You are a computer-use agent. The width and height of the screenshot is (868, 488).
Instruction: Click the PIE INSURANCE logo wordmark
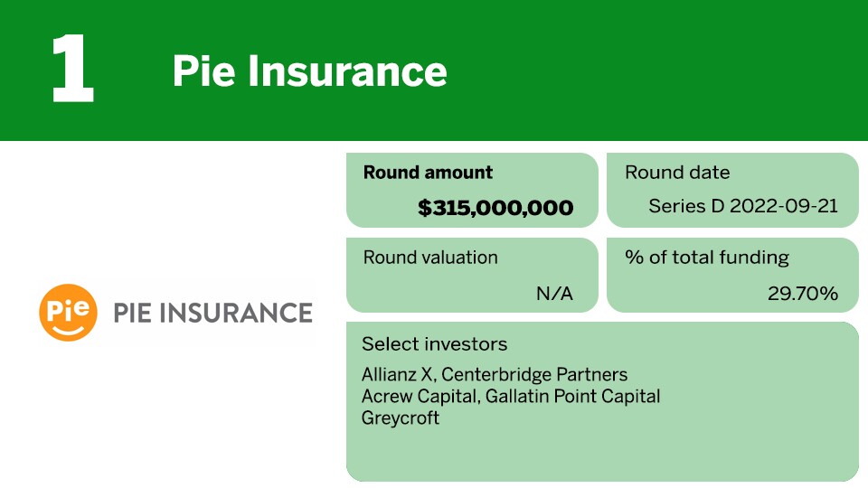click(x=212, y=313)
